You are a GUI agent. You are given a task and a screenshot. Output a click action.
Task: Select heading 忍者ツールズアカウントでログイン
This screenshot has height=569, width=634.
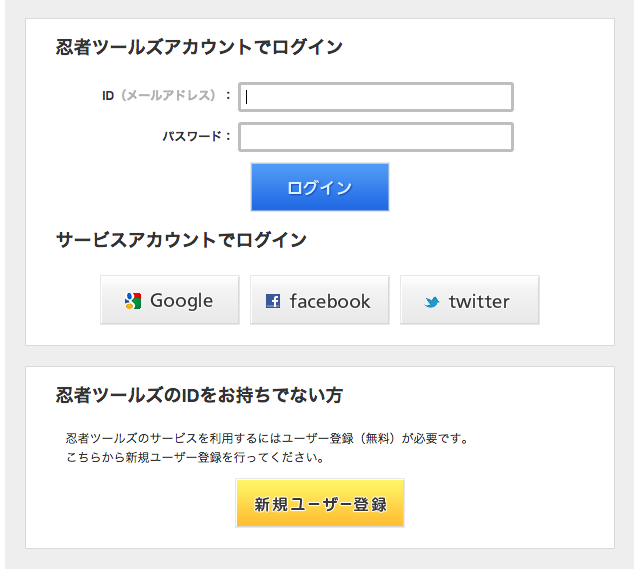coord(199,47)
